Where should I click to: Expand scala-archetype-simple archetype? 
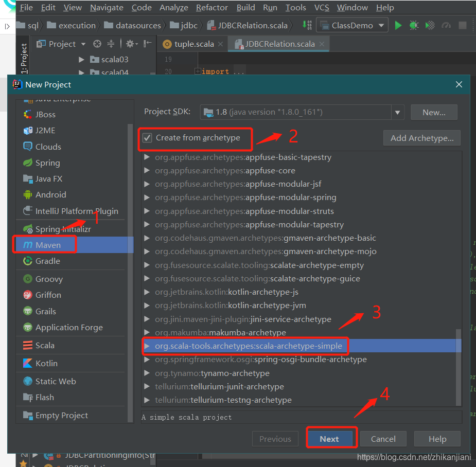pos(147,346)
